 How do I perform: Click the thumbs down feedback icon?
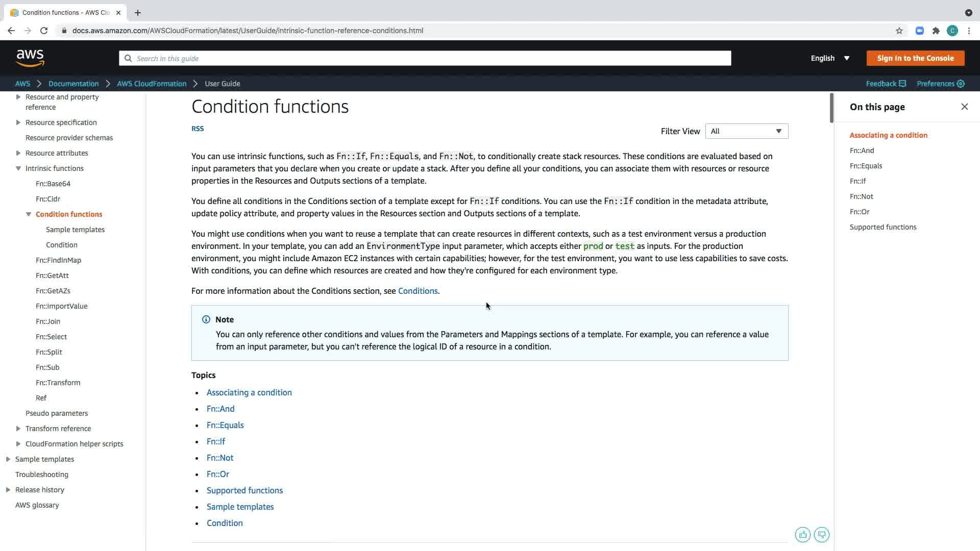[x=821, y=535]
